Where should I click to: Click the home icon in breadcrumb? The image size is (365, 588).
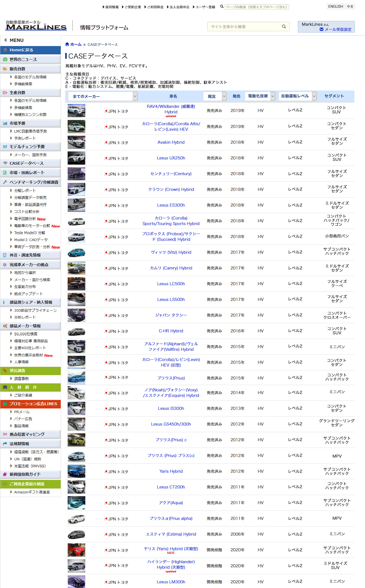tap(67, 44)
